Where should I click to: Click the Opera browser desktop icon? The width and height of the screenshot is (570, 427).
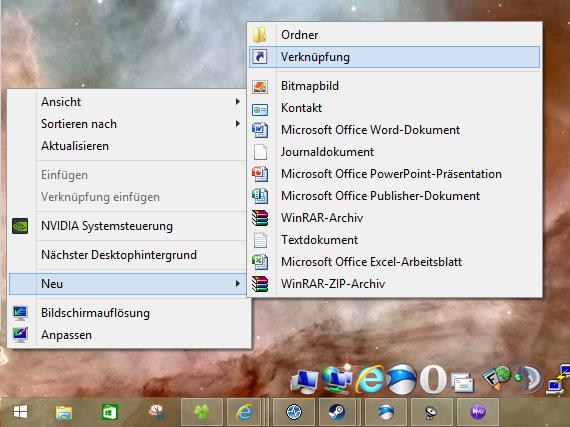[x=433, y=380]
